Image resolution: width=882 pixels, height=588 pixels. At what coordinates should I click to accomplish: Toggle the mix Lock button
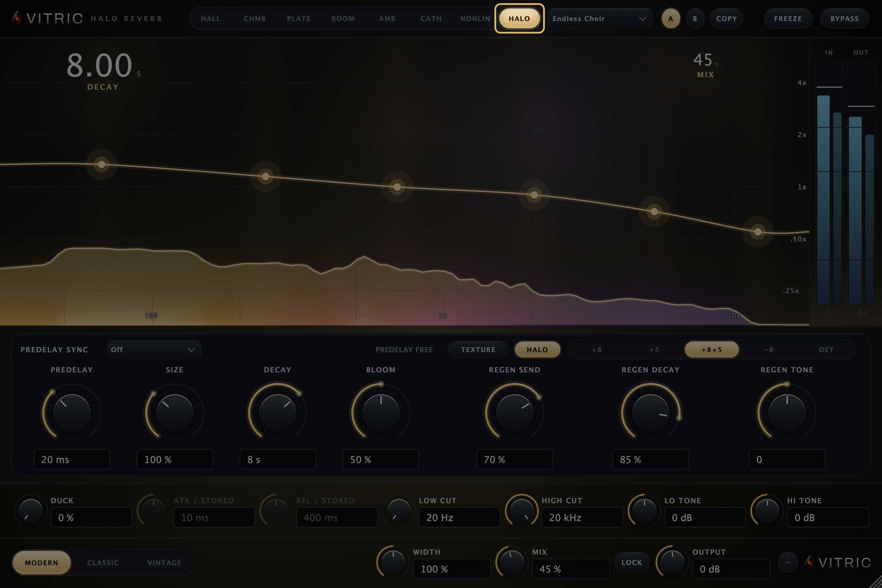(x=632, y=562)
